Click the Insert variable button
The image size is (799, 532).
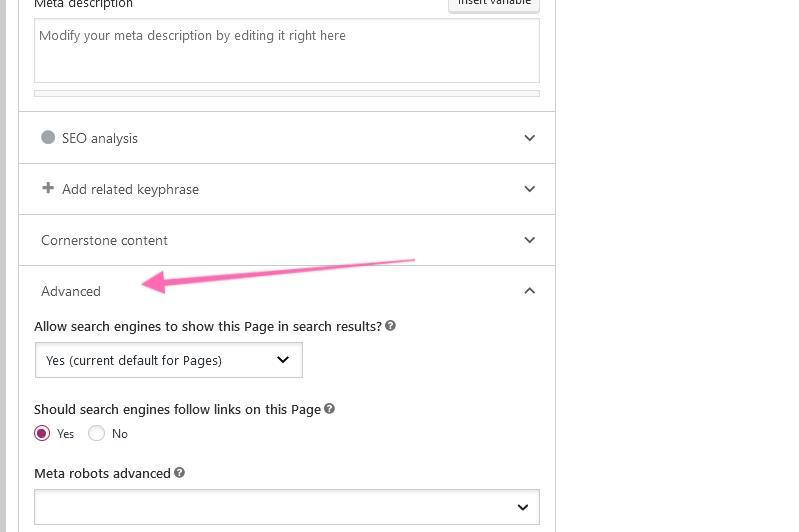494,4
